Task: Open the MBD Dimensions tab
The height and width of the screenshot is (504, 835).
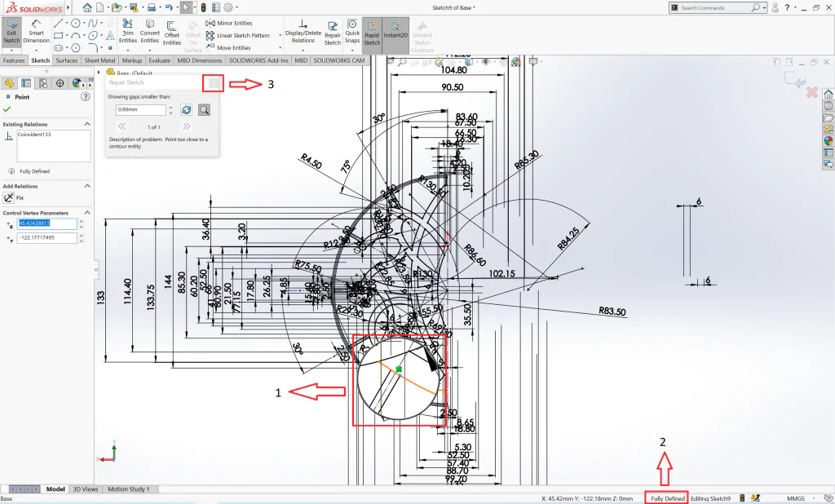Action: click(x=199, y=60)
